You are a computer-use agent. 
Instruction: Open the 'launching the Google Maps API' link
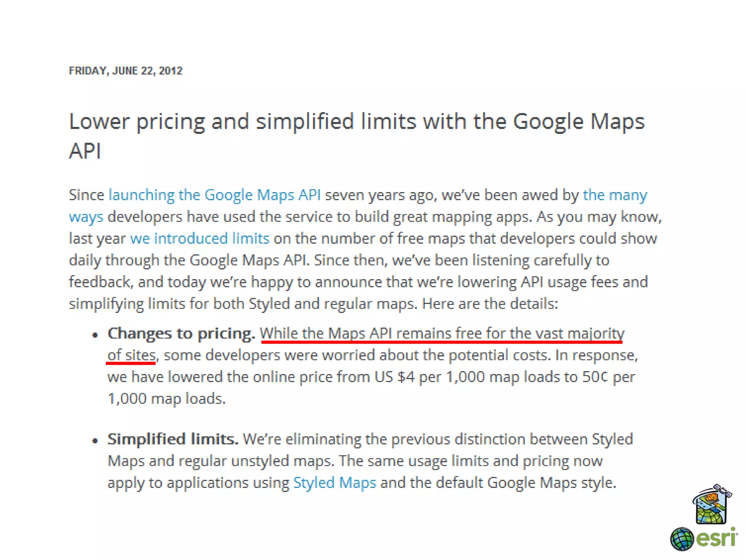[214, 195]
